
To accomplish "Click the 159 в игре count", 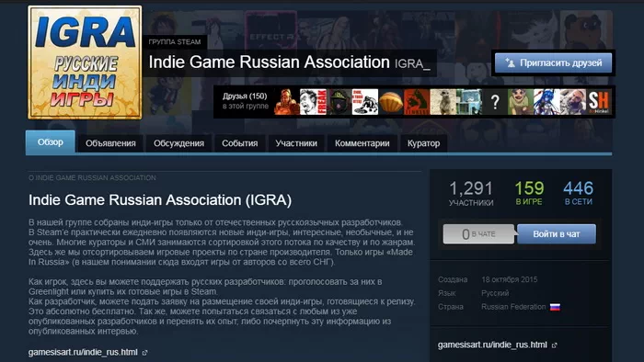I will 529,194.
